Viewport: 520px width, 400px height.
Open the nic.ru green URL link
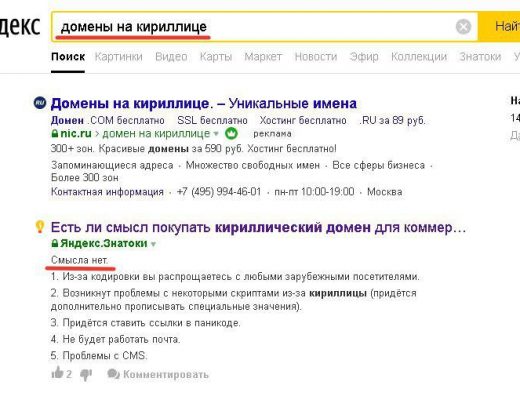click(76, 133)
